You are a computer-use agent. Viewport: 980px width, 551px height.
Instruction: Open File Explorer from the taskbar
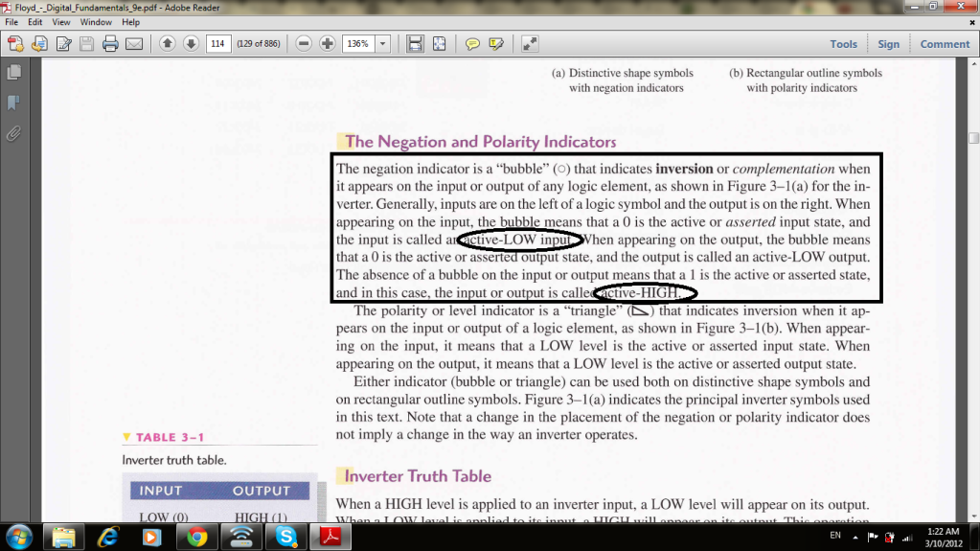[63, 538]
